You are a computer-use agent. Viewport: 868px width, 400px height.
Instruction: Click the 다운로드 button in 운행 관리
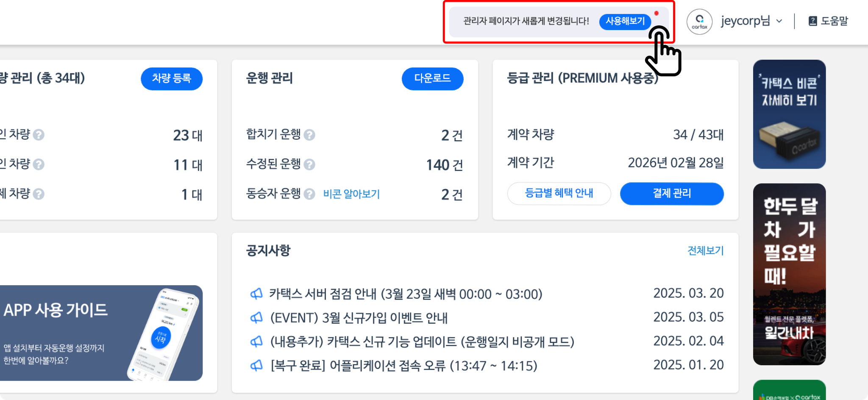tap(432, 78)
